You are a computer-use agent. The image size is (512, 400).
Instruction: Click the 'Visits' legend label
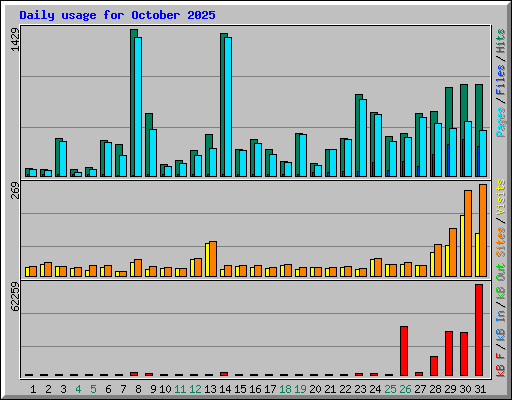(x=501, y=197)
